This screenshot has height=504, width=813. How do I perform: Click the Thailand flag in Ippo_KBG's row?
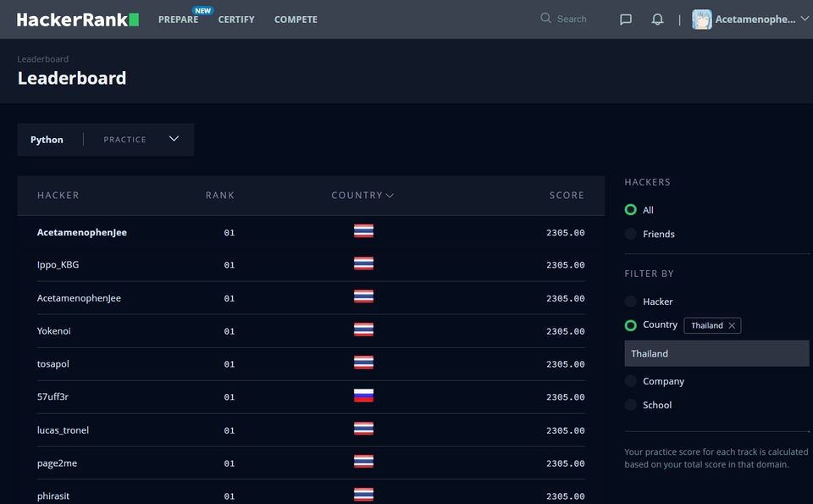(363, 263)
